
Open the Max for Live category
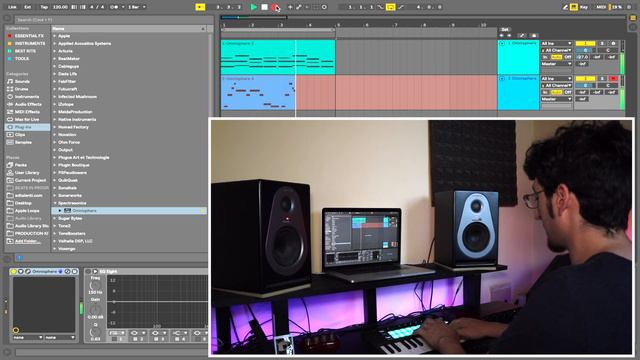(x=27, y=120)
